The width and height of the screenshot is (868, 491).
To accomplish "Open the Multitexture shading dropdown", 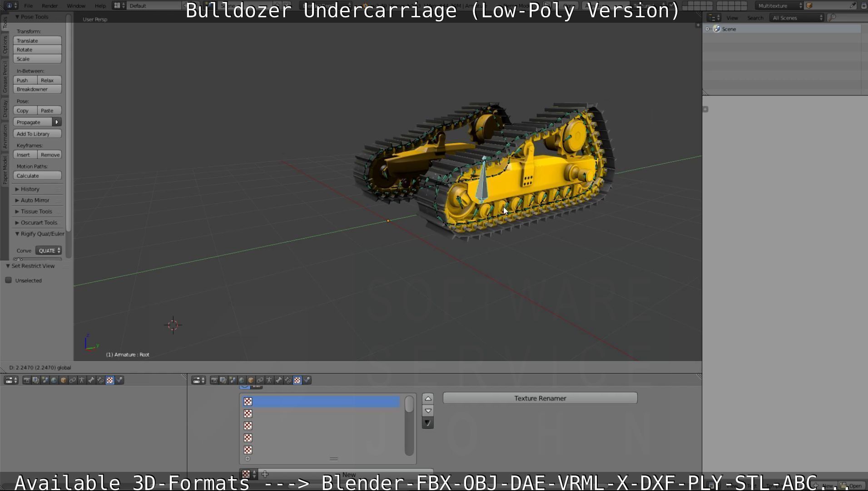I will click(x=779, y=5).
